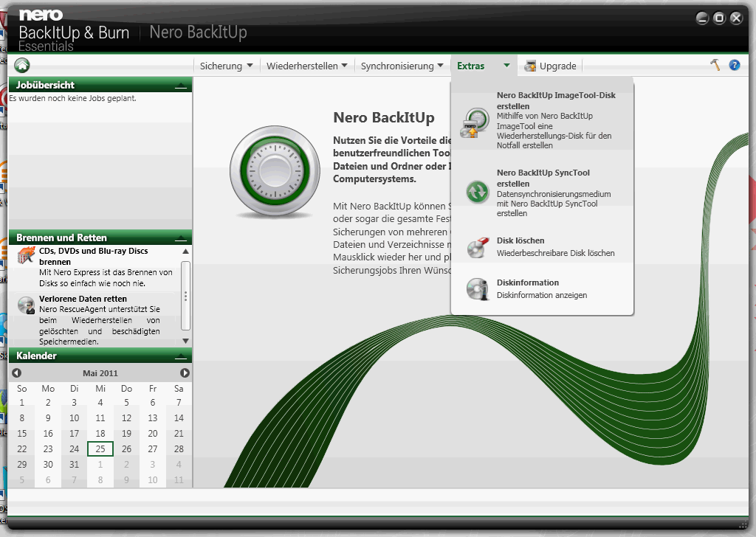
Task: Open the Sicherung dropdown menu
Action: coord(226,66)
